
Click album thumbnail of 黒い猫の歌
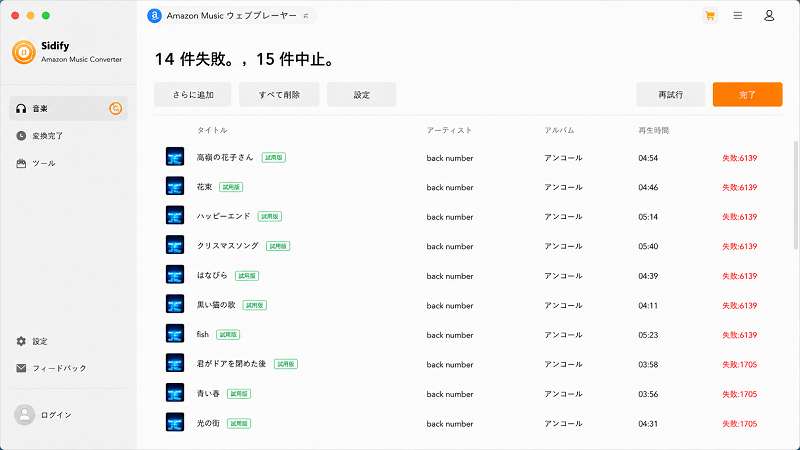pyautogui.click(x=175, y=304)
